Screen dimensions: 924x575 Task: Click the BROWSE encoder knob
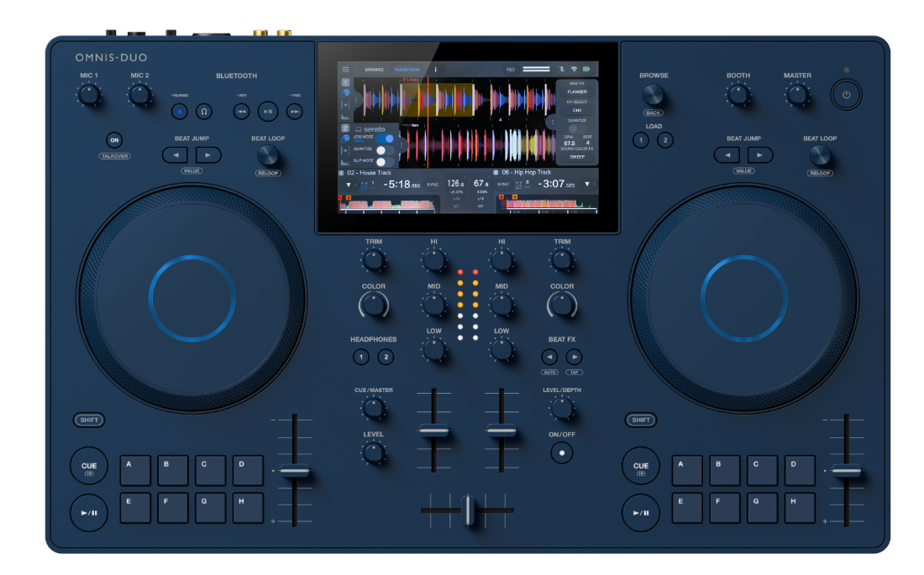click(x=653, y=94)
